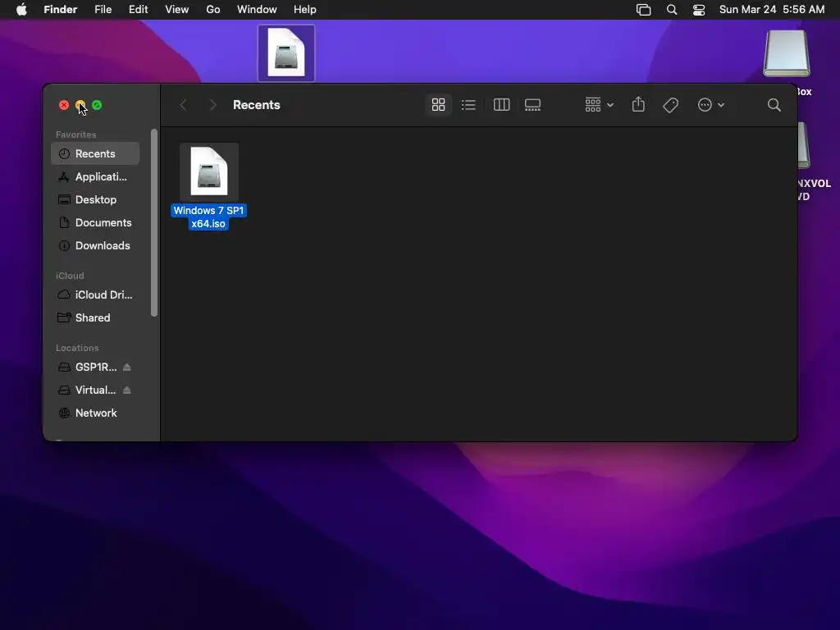Switch Finder to list view

pos(468,105)
